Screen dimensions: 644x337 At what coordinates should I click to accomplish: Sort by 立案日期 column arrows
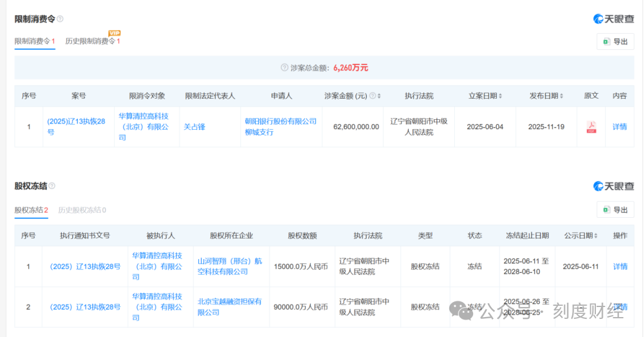tap(500, 95)
